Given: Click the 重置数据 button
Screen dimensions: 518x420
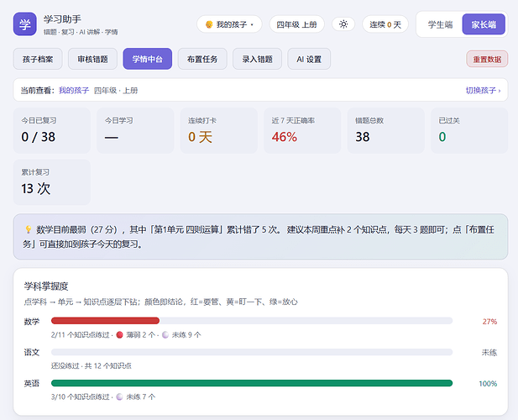Looking at the screenshot, I should point(487,59).
